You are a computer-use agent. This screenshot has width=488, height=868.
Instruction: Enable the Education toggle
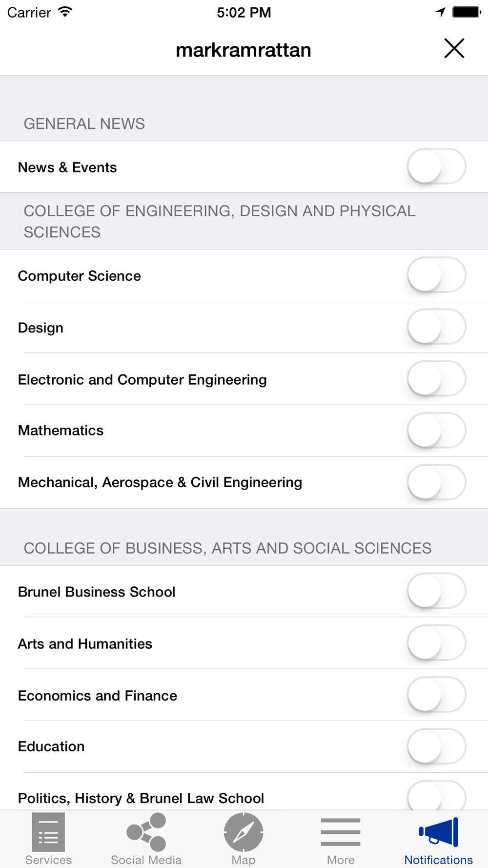[436, 746]
